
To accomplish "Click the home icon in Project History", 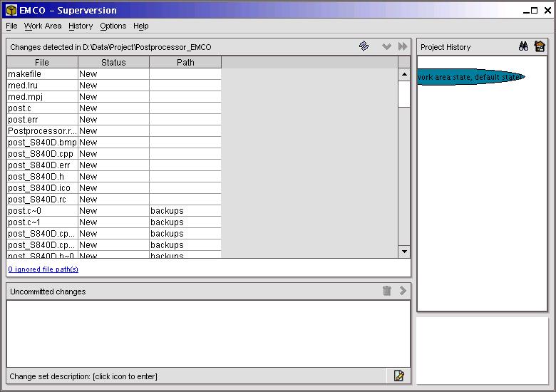I will (x=540, y=46).
